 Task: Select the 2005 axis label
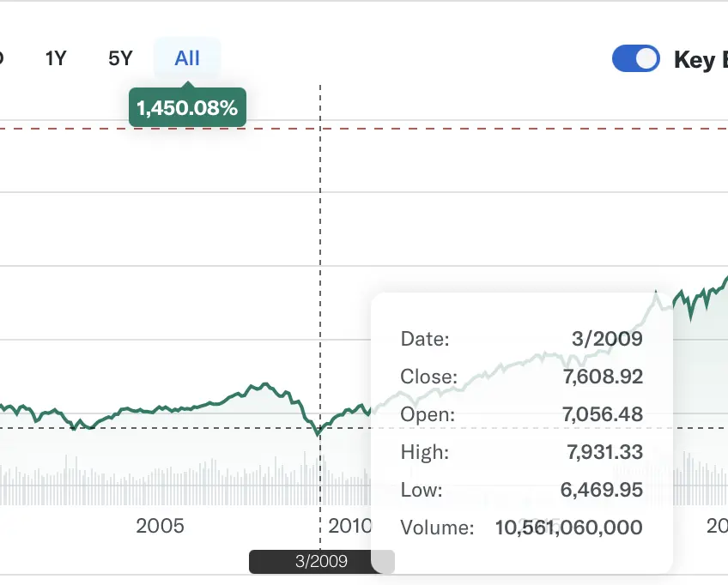click(161, 526)
